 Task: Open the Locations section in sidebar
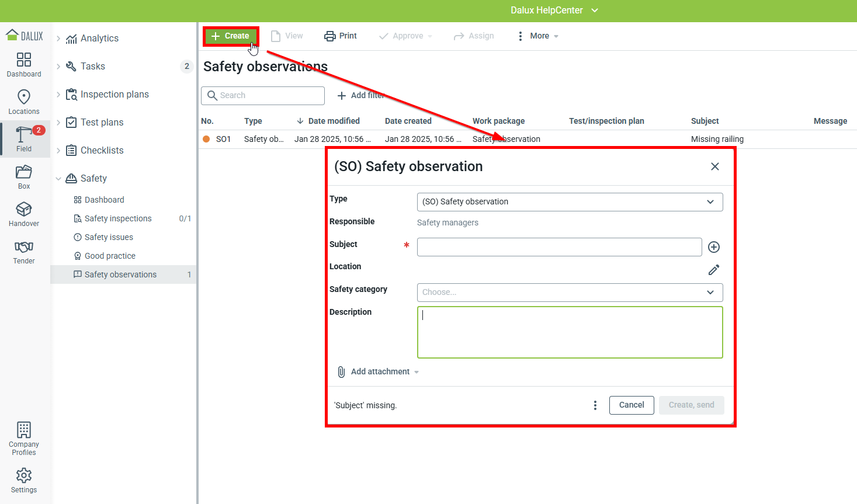pyautogui.click(x=24, y=102)
